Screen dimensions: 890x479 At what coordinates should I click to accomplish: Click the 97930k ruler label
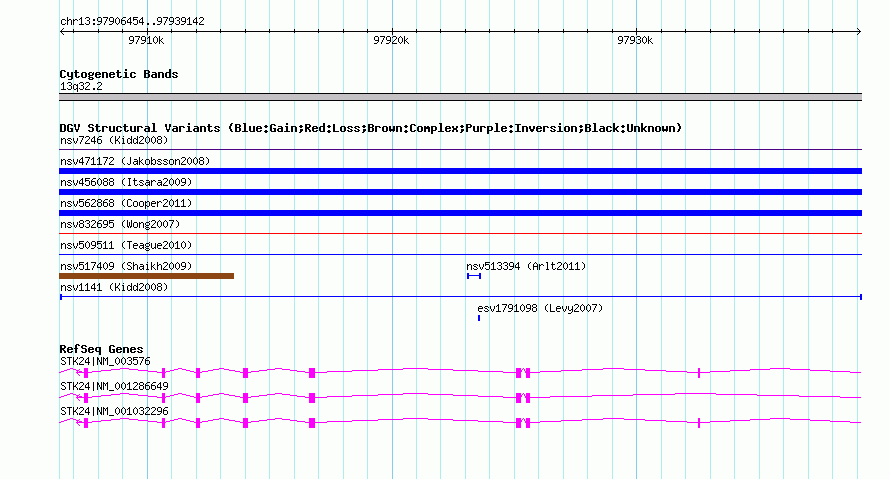click(x=635, y=40)
